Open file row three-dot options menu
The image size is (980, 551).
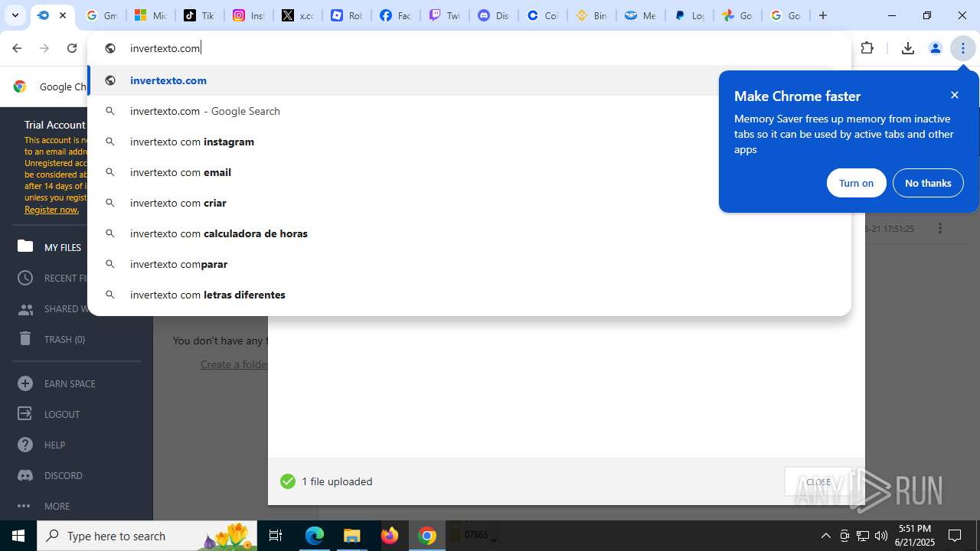[x=939, y=228]
